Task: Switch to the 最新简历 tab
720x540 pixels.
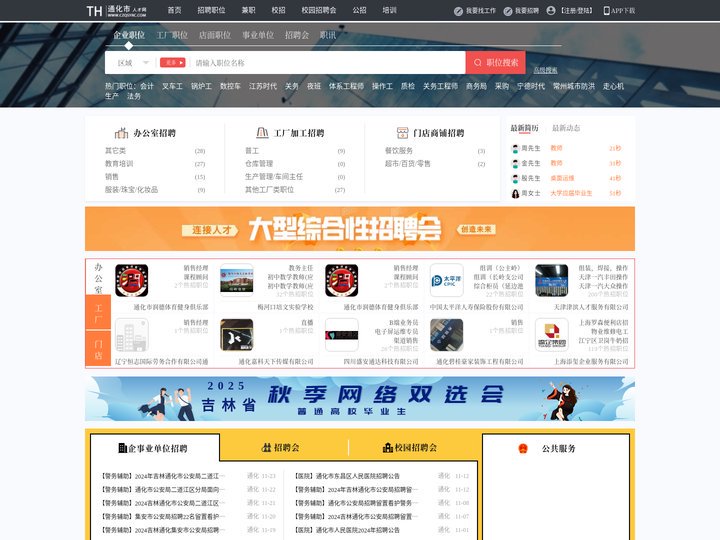Action: [x=524, y=128]
